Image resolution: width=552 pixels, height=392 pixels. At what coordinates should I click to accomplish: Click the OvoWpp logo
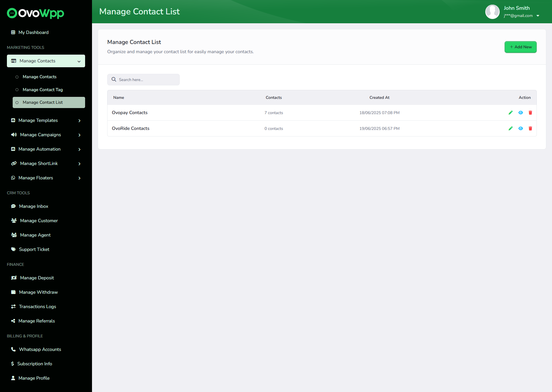point(36,13)
